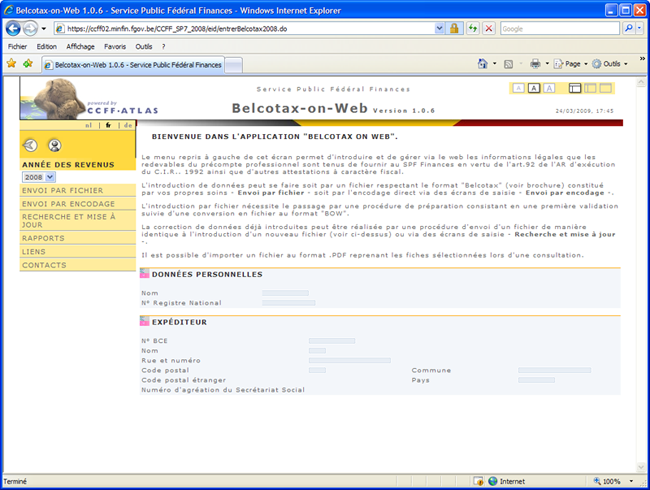Open a new blank tab
The width and height of the screenshot is (650, 490).
[234, 65]
